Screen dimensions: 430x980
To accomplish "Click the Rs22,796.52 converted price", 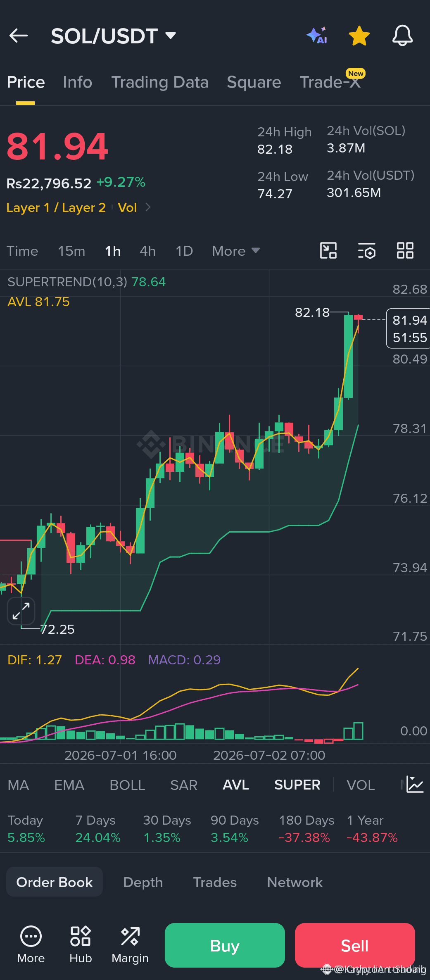I will (49, 183).
